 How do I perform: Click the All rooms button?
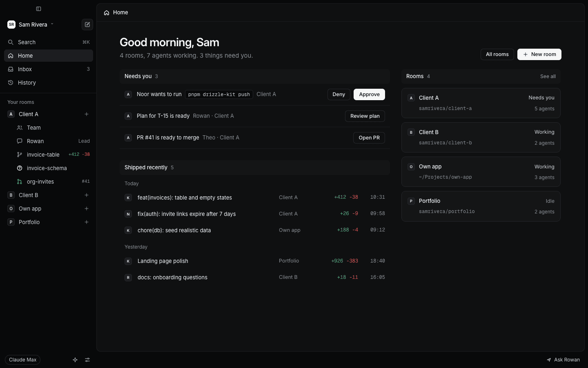coord(497,54)
